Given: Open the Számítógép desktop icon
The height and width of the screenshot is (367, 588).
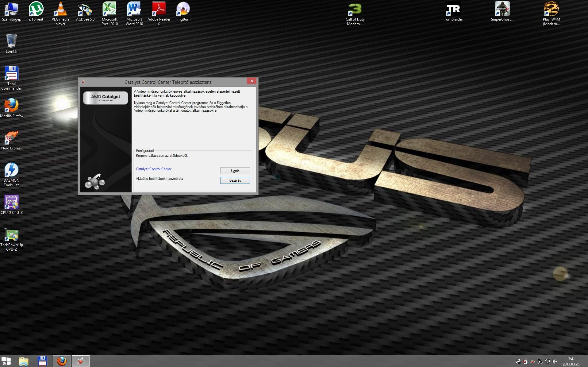Looking at the screenshot, I should pyautogui.click(x=11, y=12).
